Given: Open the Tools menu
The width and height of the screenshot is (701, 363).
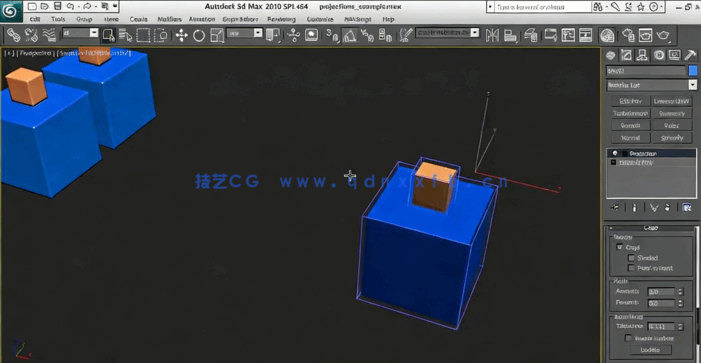Looking at the screenshot, I should click(58, 19).
